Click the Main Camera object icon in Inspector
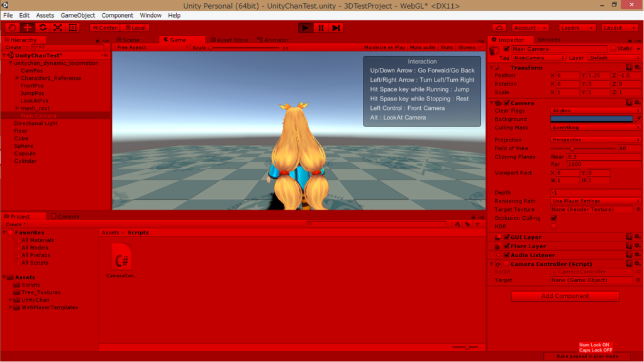The width and height of the screenshot is (644, 362). 494,50
